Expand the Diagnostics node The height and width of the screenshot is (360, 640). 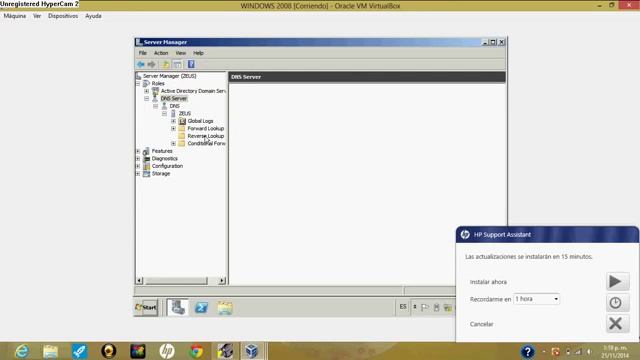(138, 158)
